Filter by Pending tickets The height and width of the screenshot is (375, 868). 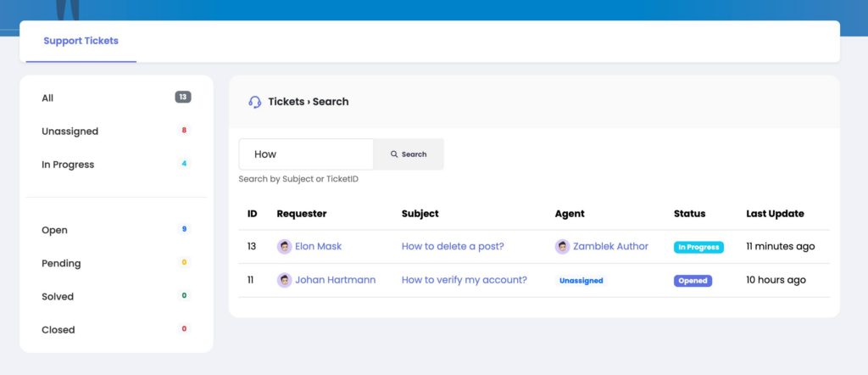point(61,264)
